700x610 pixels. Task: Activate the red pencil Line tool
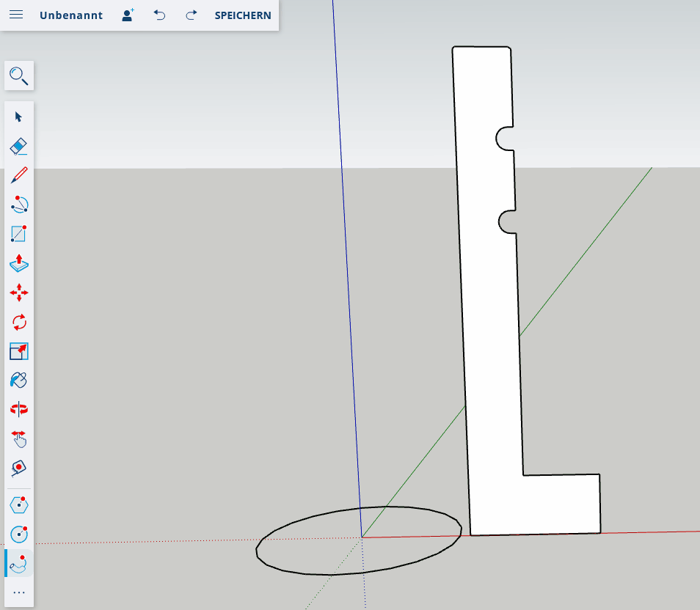(x=19, y=175)
